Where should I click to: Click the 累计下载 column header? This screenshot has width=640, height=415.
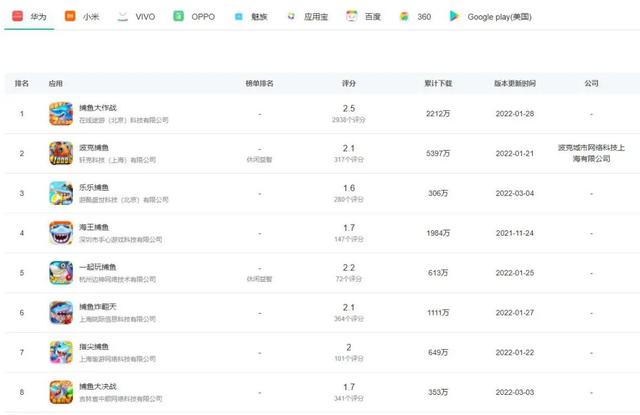click(x=438, y=84)
